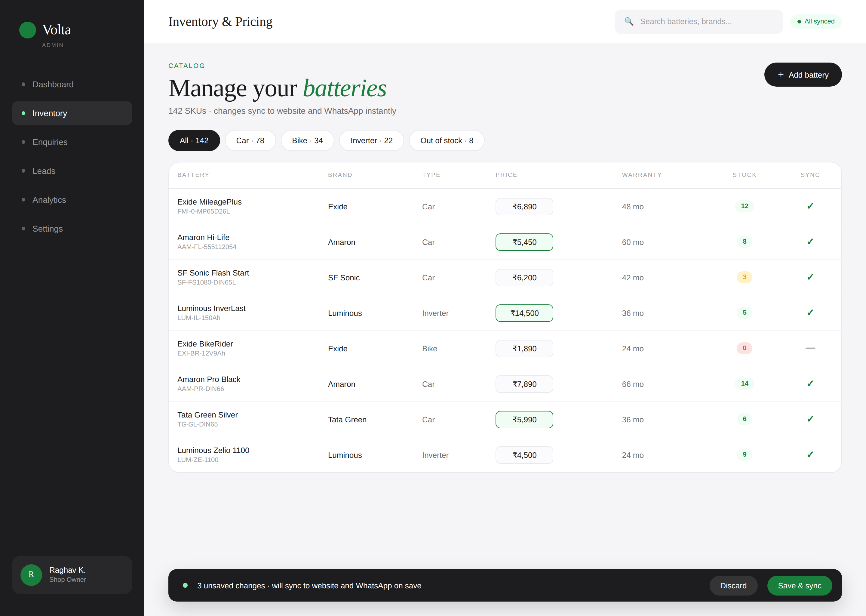Screen dimensions: 866x616
Task: Go to Leads in the sidebar
Action: coord(72,171)
